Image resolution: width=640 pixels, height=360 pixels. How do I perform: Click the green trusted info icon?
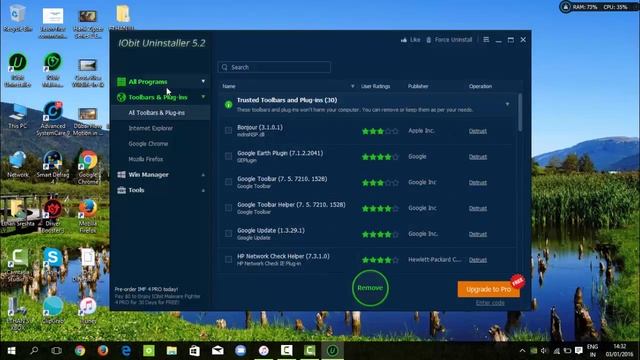pyautogui.click(x=229, y=105)
